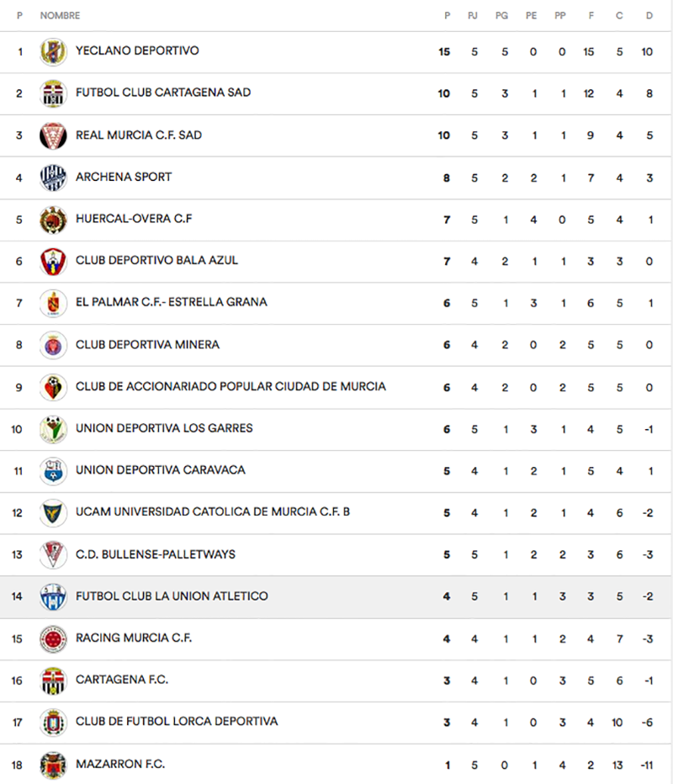Screen dimensions: 673x784
Task: Click the Archena Sport team crest
Action: point(53,177)
